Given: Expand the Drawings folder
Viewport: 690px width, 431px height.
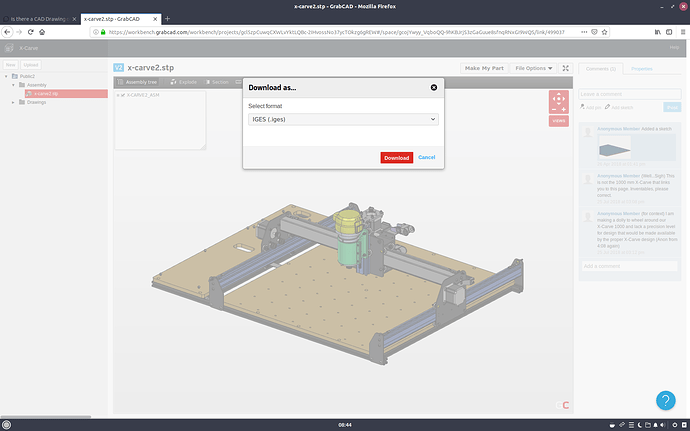Looking at the screenshot, I should pos(13,102).
